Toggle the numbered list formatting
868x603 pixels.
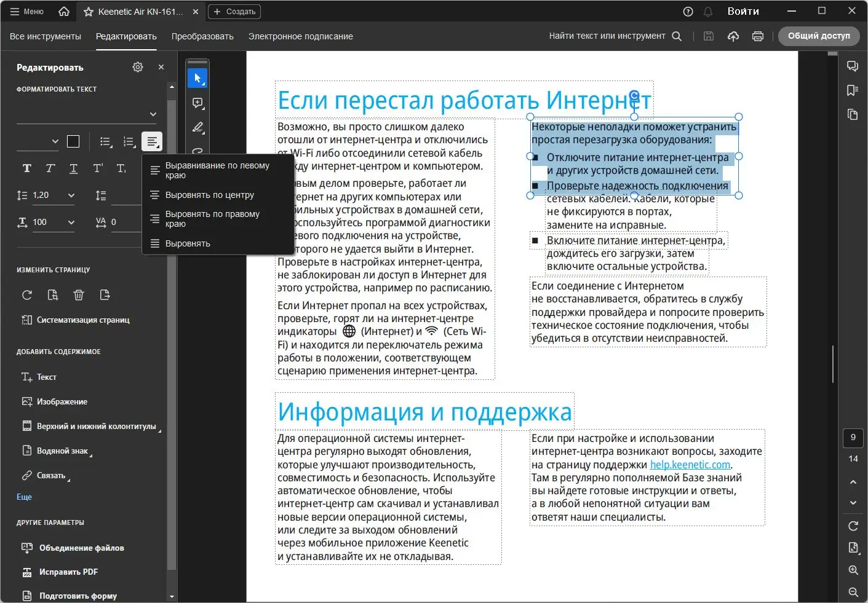point(129,141)
